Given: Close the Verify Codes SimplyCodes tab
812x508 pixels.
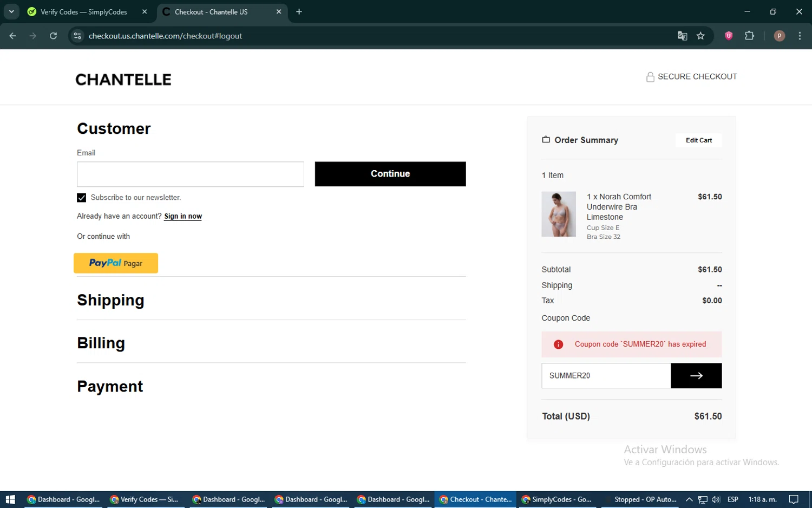Looking at the screenshot, I should [145, 11].
